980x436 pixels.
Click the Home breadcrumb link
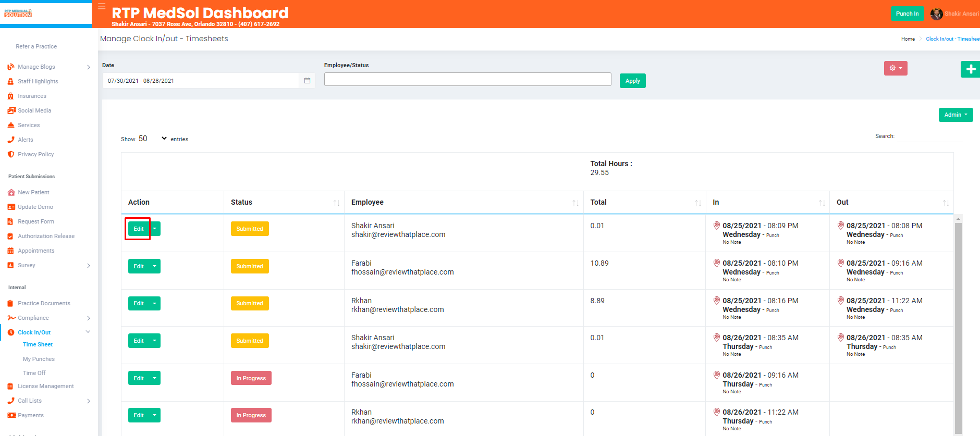pyautogui.click(x=908, y=39)
